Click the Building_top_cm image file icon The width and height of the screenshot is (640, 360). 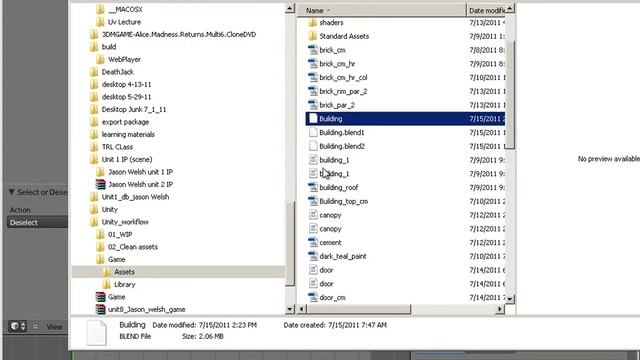pyautogui.click(x=313, y=201)
